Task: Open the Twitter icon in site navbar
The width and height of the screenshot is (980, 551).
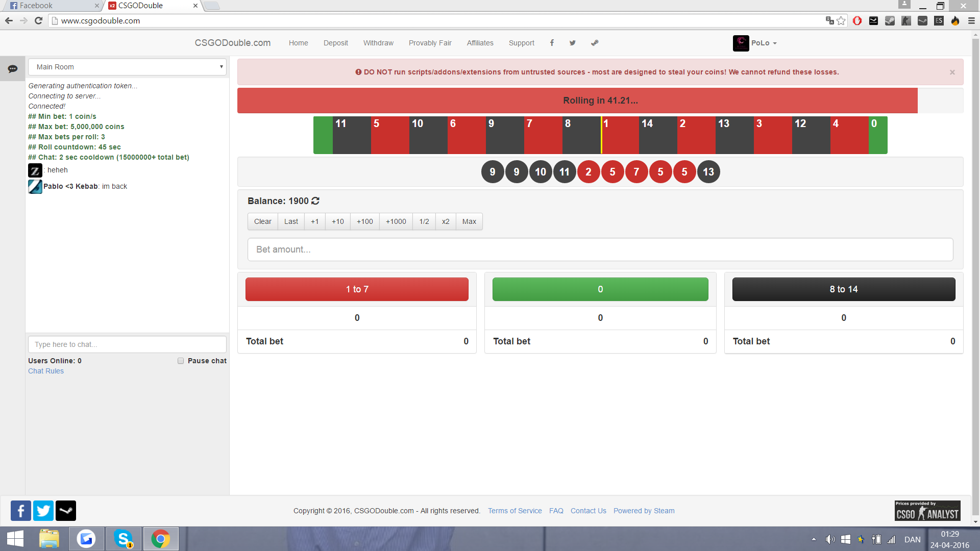Action: point(573,43)
